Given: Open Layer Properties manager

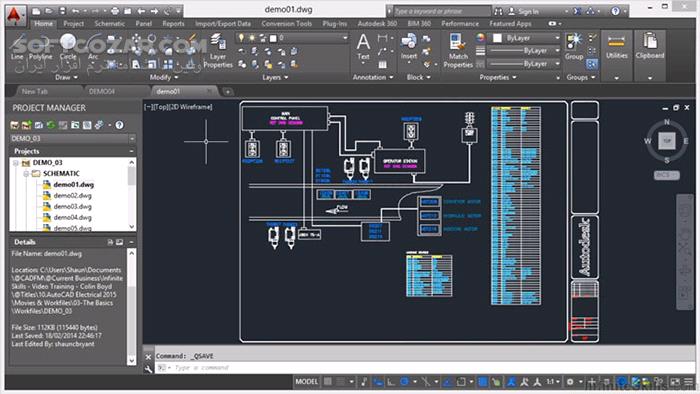Looking at the screenshot, I should [x=218, y=50].
